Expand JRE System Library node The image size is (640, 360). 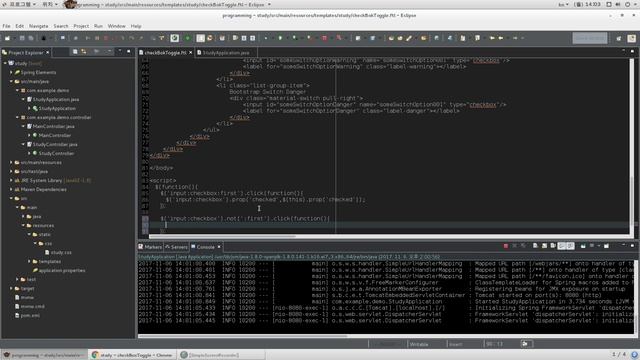point(11,180)
